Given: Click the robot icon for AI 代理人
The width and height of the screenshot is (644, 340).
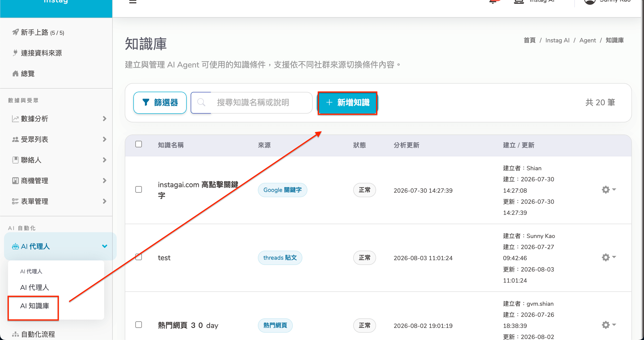Looking at the screenshot, I should click(x=15, y=247).
